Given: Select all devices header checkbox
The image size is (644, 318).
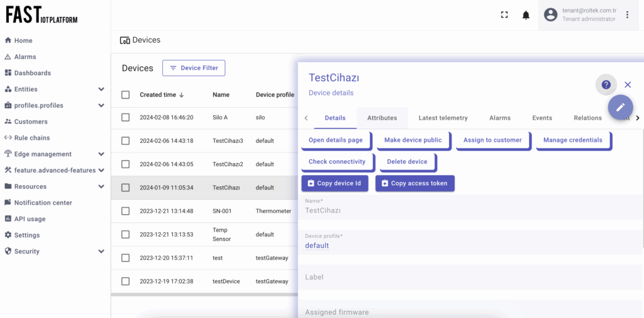Looking at the screenshot, I should [x=125, y=94].
